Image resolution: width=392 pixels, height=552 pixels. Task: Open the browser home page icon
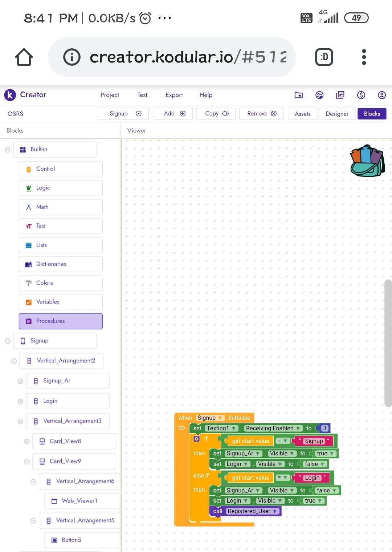24,57
